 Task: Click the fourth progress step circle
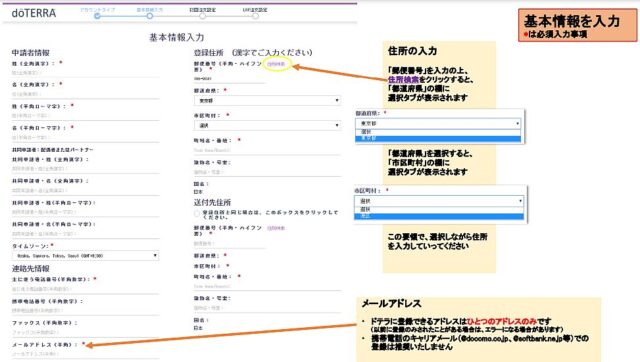click(255, 16)
